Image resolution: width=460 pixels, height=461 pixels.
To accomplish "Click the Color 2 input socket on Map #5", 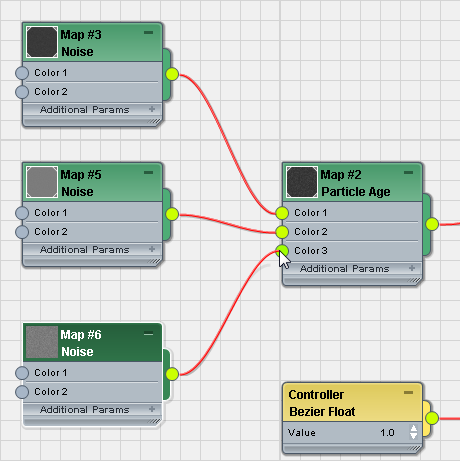I will pos(22,232).
